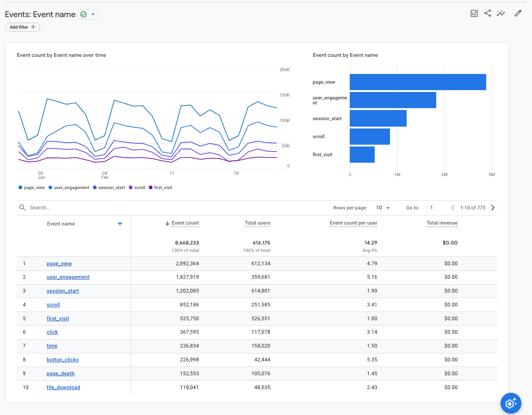Open Insights with the sparkline icon
Viewport: 532px width, 415px height.
click(x=501, y=13)
